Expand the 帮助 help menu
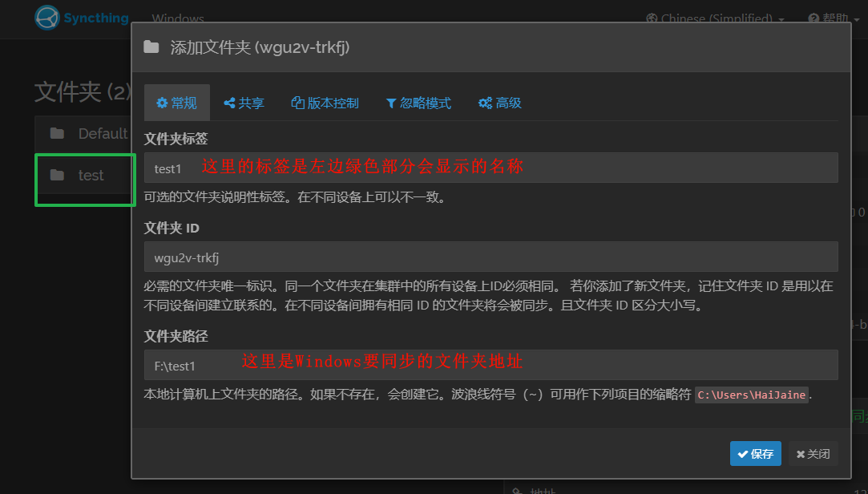 pyautogui.click(x=834, y=18)
